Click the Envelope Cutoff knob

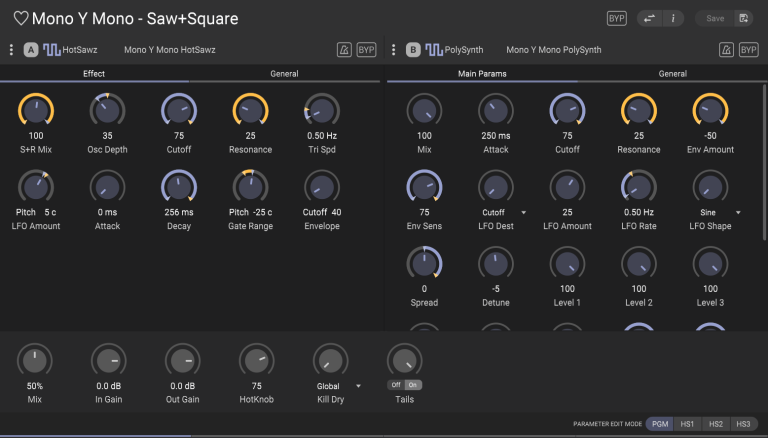322,187
